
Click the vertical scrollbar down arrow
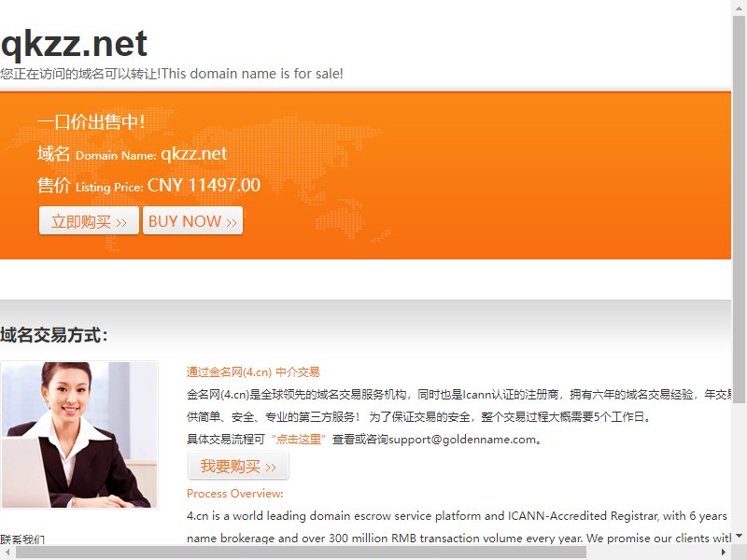[x=739, y=536]
